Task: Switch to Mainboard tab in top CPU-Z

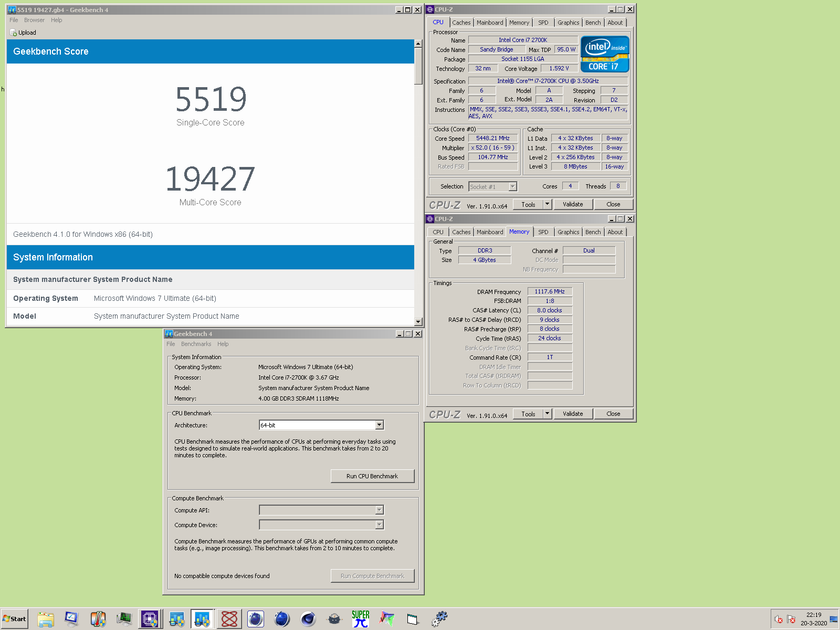Action: coord(490,23)
